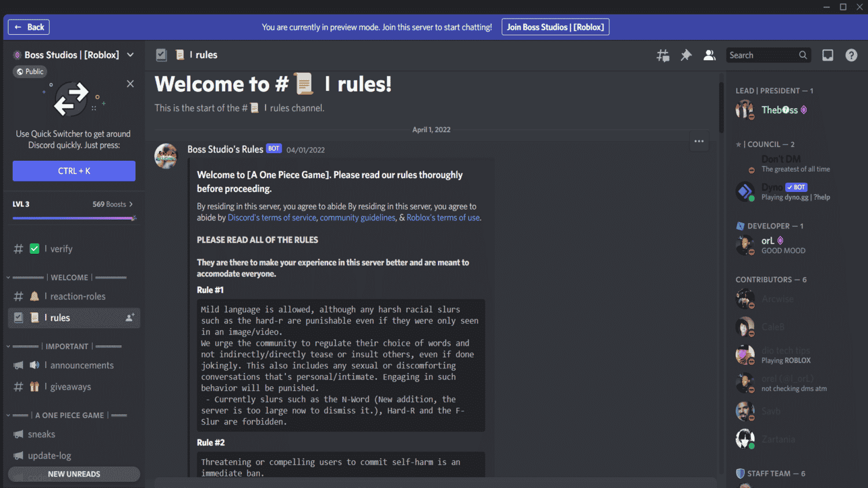The width and height of the screenshot is (868, 488).
Task: Close the Quick Switcher tip
Action: tap(130, 84)
